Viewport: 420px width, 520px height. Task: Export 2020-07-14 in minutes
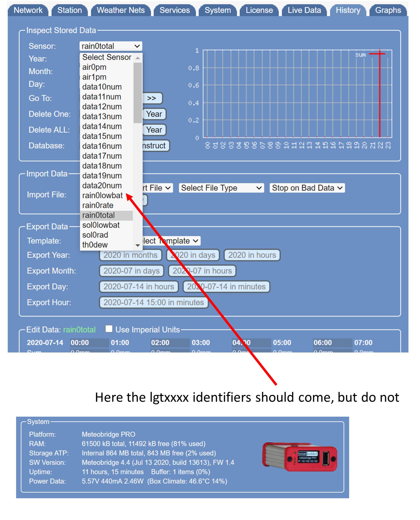click(x=226, y=287)
